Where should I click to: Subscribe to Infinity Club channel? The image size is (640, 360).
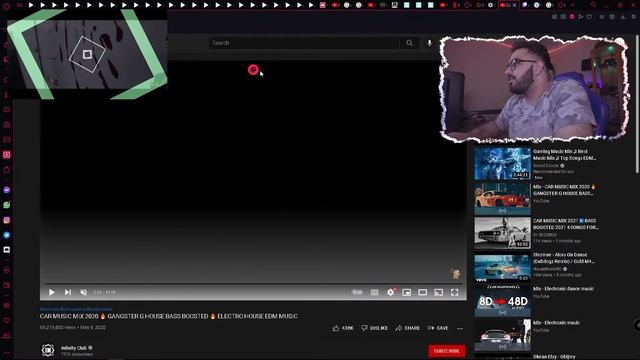[x=447, y=351]
